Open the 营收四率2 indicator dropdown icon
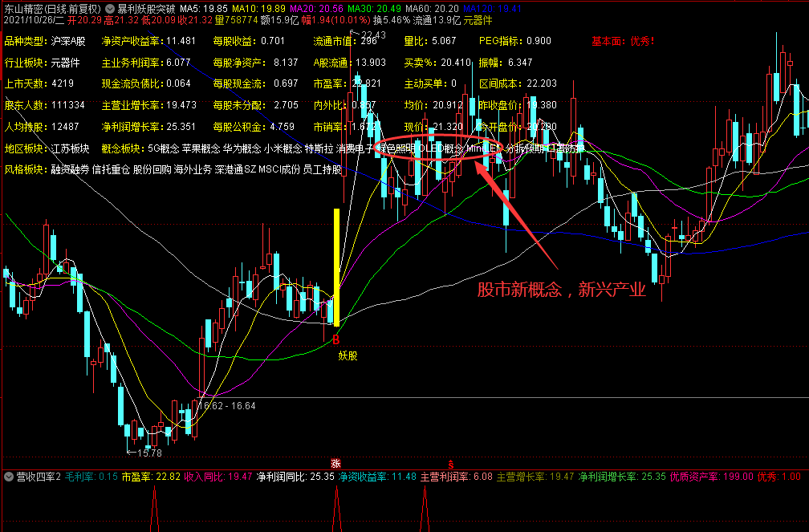The image size is (809, 532). click(8, 477)
